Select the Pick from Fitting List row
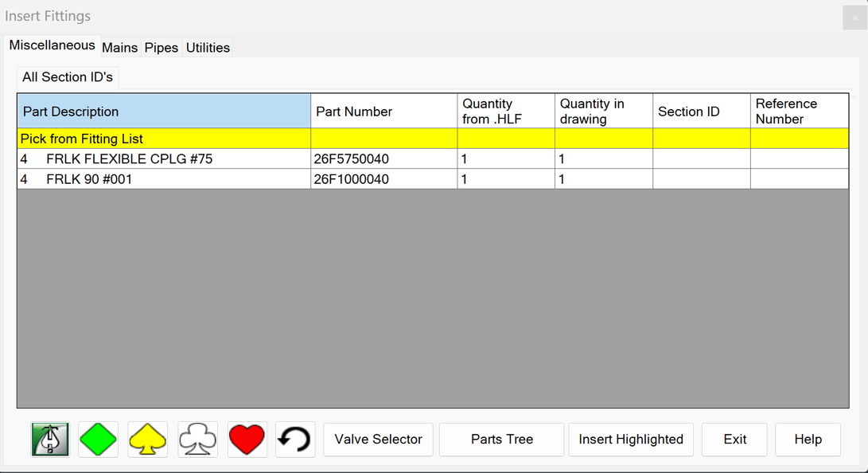Viewport: 868px width, 473px height. click(433, 139)
